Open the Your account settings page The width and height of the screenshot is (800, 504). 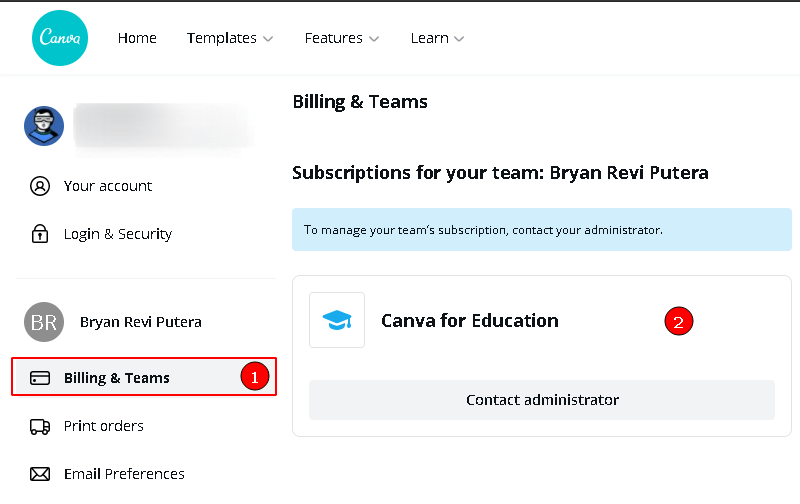[x=108, y=186]
